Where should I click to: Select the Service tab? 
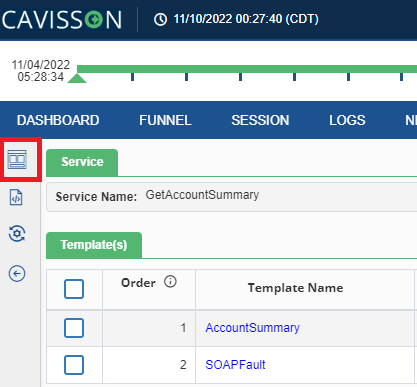pos(82,162)
